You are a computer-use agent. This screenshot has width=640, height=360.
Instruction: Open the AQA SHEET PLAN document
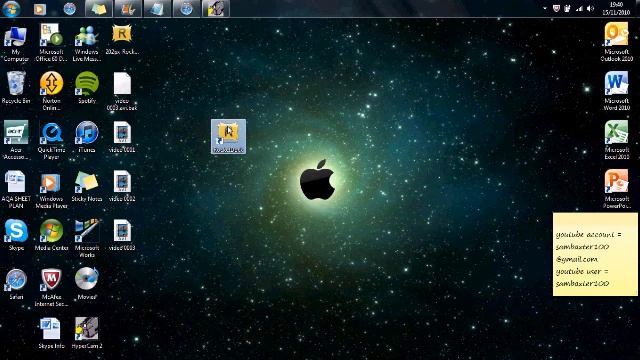pyautogui.click(x=16, y=189)
